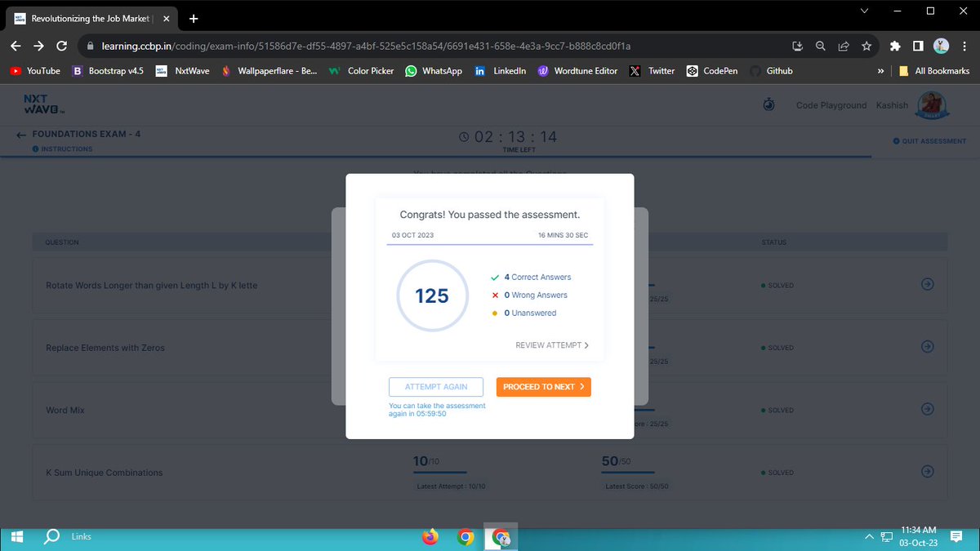Reload the page using the refresh icon

point(61,46)
